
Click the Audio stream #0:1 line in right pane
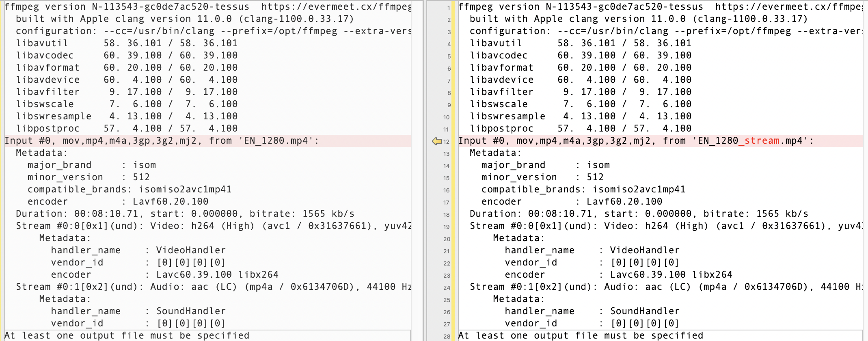(x=666, y=287)
